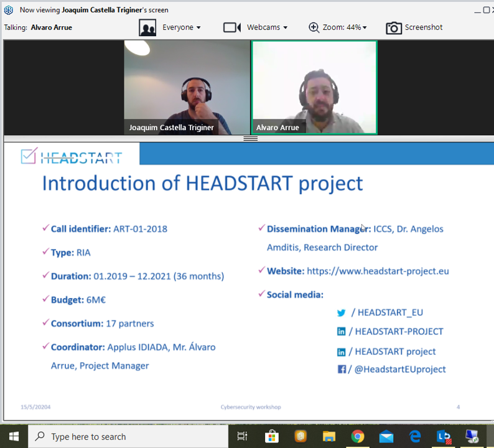Click the Zoom magnifier icon

point(314,27)
